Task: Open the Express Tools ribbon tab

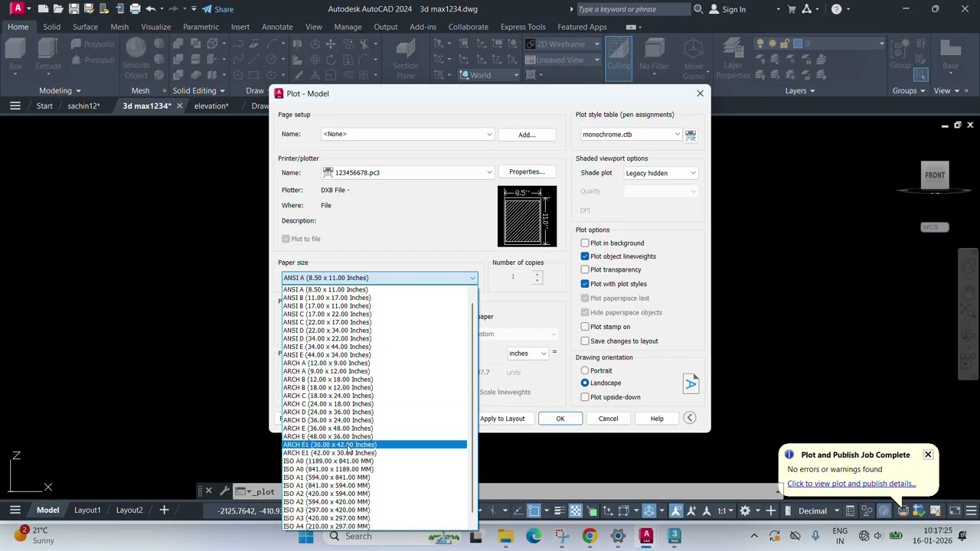Action: click(523, 27)
